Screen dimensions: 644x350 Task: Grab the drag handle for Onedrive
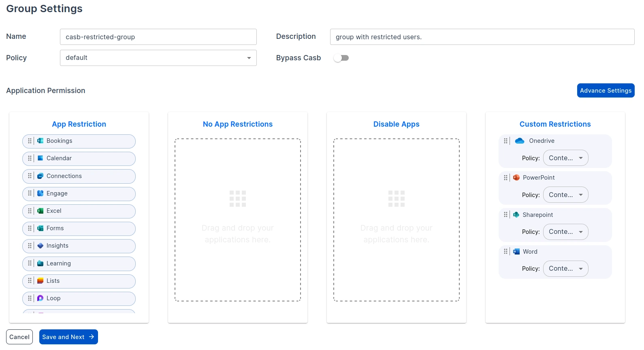click(505, 141)
